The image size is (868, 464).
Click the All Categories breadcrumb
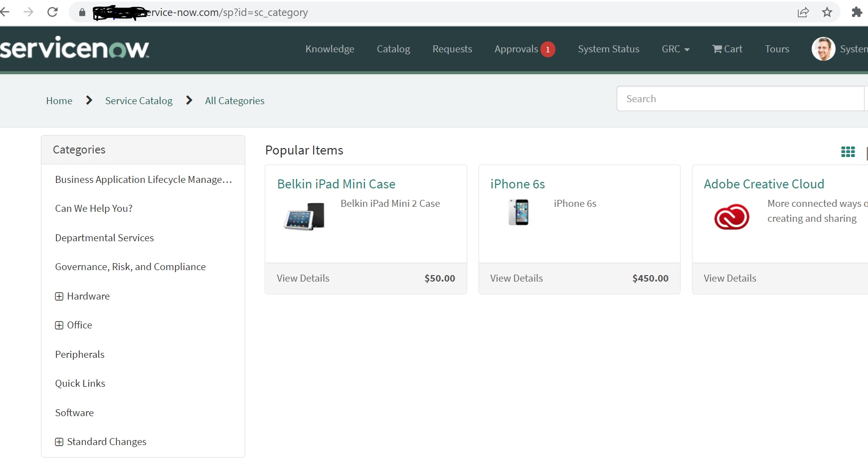[234, 101]
